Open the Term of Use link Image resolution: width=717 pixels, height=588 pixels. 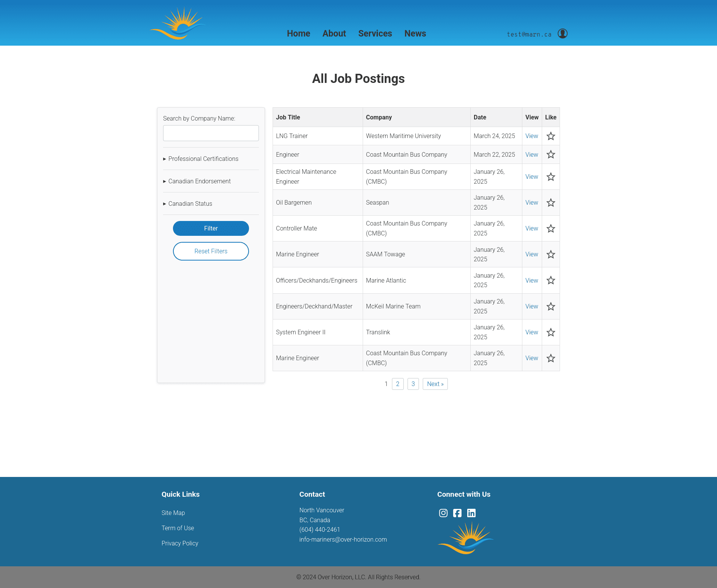(x=178, y=528)
